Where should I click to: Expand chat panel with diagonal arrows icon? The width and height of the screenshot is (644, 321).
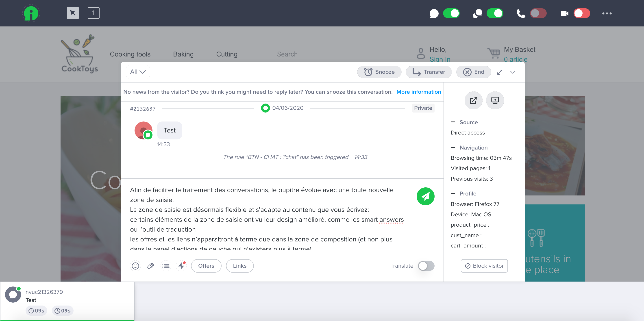point(500,72)
